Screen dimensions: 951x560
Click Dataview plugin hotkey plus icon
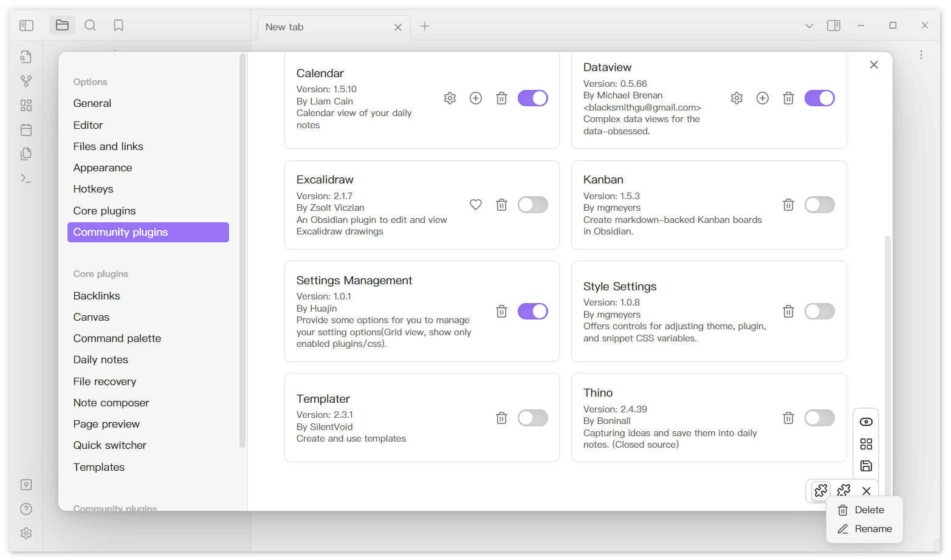click(x=763, y=98)
